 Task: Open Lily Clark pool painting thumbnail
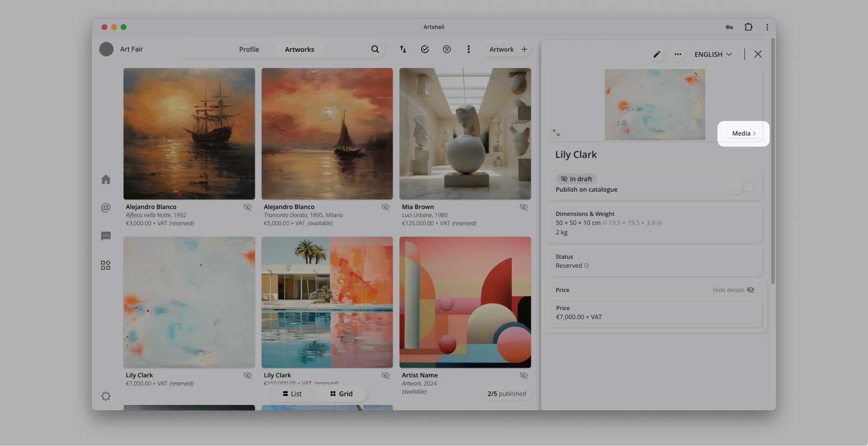click(x=327, y=302)
